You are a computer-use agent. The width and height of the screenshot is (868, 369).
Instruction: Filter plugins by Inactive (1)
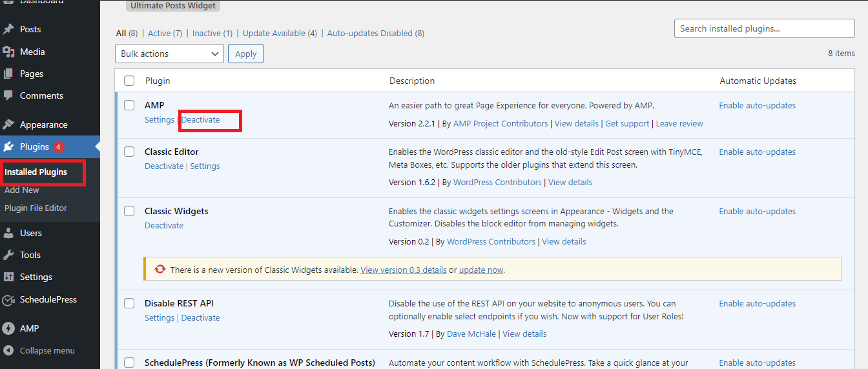[x=212, y=33]
